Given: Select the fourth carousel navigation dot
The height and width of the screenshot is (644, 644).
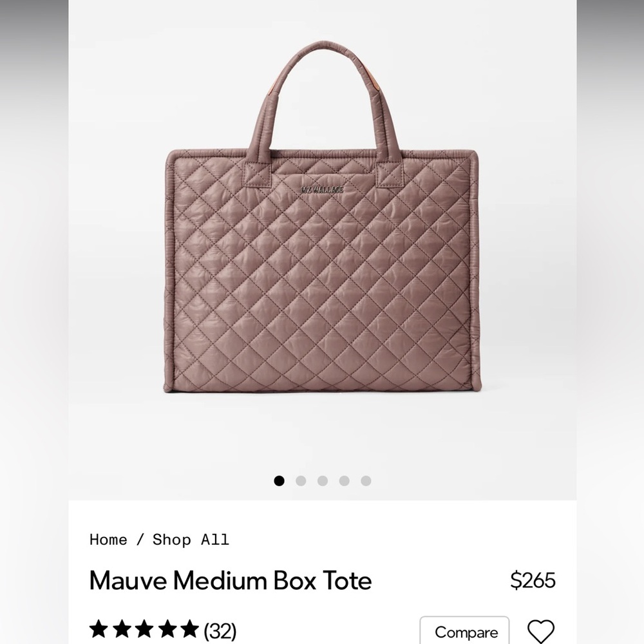Looking at the screenshot, I should 344,480.
